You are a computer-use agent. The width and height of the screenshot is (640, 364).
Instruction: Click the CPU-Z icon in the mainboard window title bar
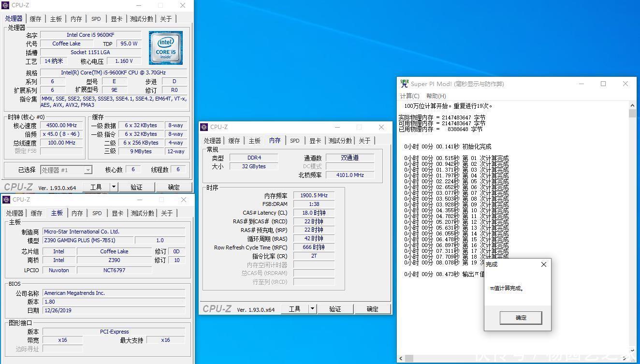(x=6, y=200)
